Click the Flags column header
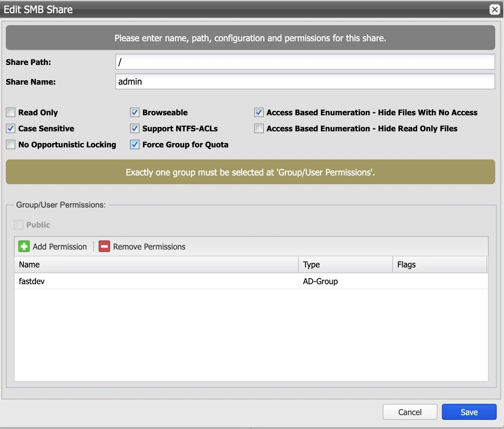The image size is (504, 429). pyautogui.click(x=439, y=264)
